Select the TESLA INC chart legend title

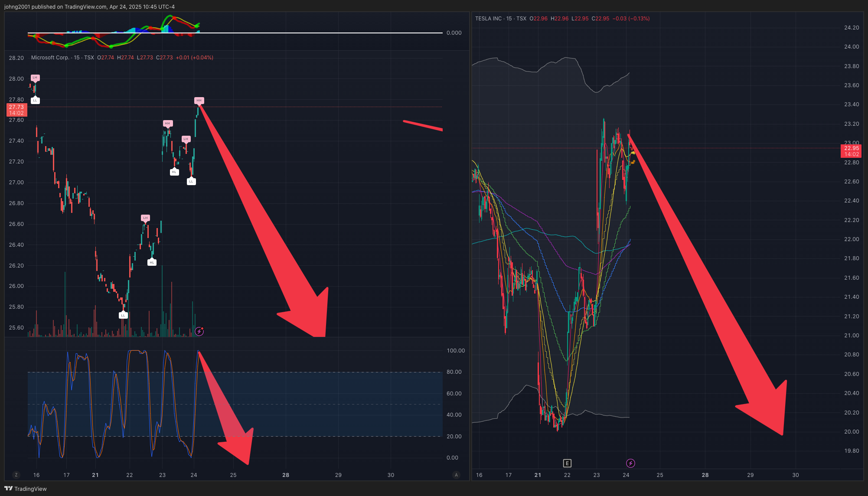tap(488, 19)
